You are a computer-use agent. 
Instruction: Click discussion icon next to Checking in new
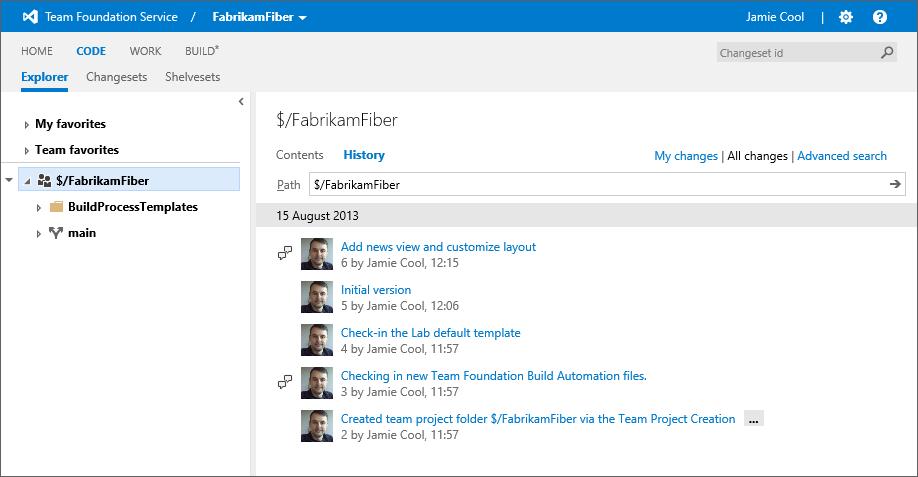pos(285,382)
